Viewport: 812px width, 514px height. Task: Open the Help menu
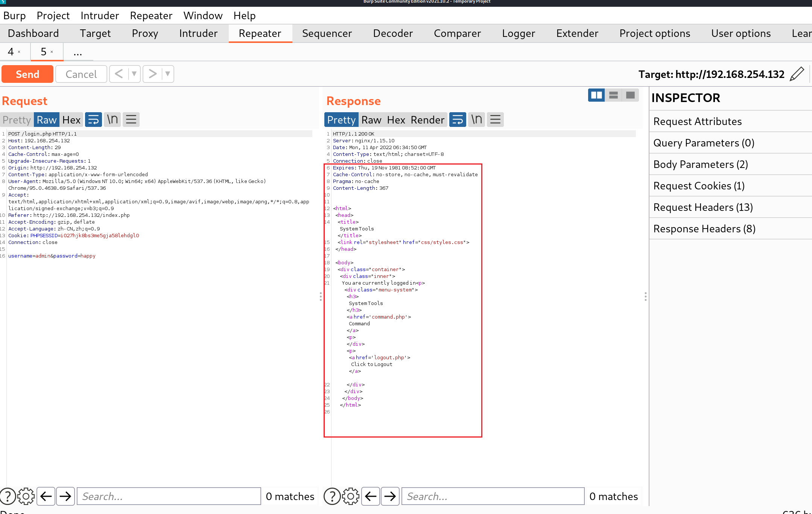[x=245, y=16]
